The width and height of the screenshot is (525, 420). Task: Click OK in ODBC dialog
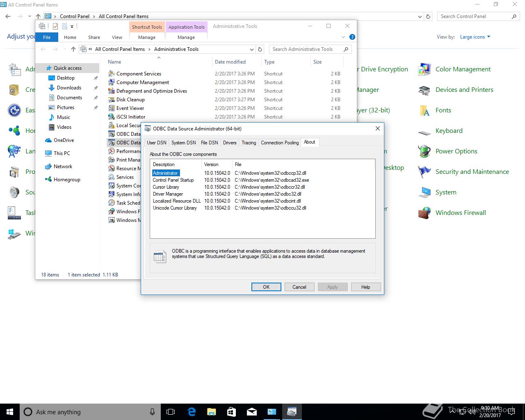click(x=266, y=287)
